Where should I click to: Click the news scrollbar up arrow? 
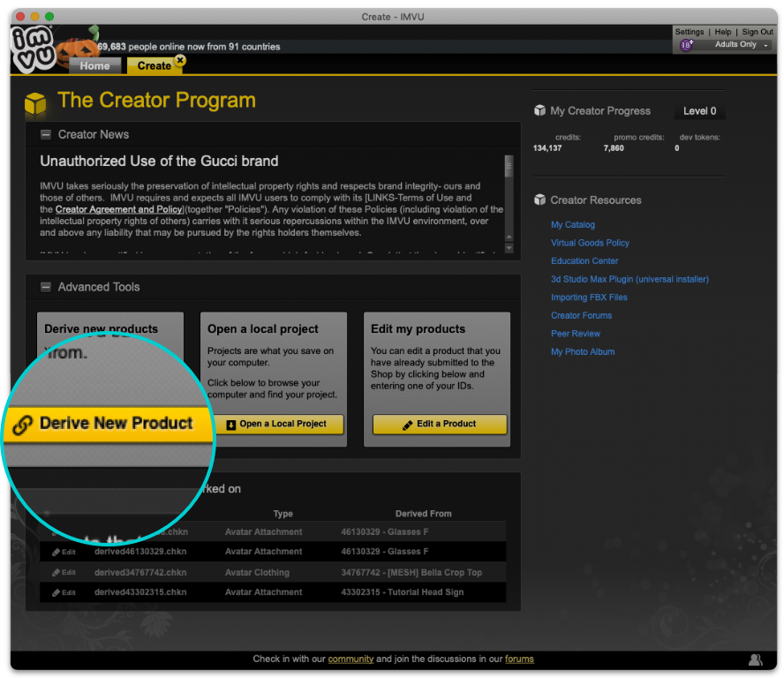coord(509,237)
